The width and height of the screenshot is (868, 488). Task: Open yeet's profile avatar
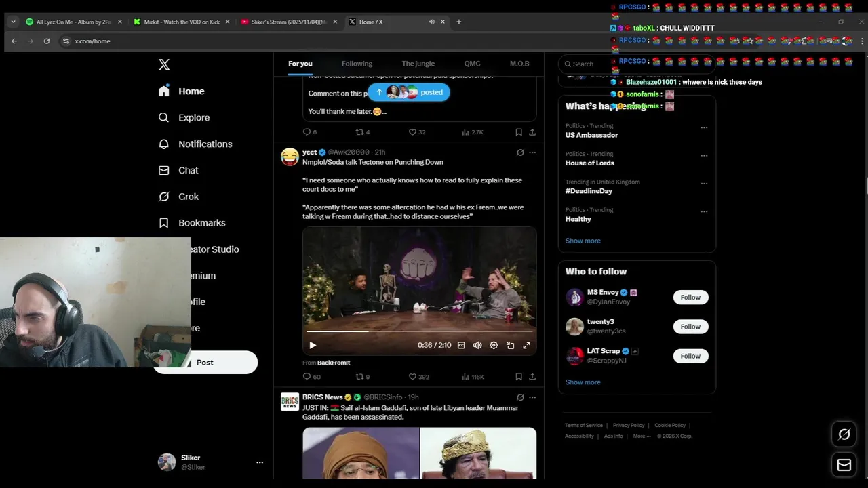pos(290,157)
